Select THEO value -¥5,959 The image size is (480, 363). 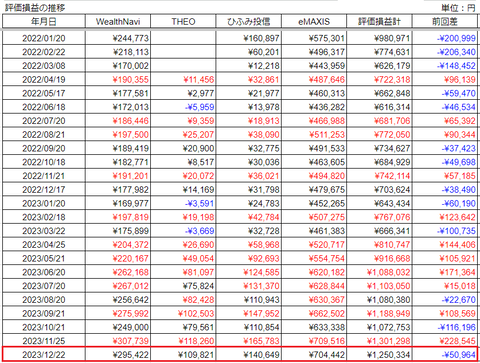199,107
